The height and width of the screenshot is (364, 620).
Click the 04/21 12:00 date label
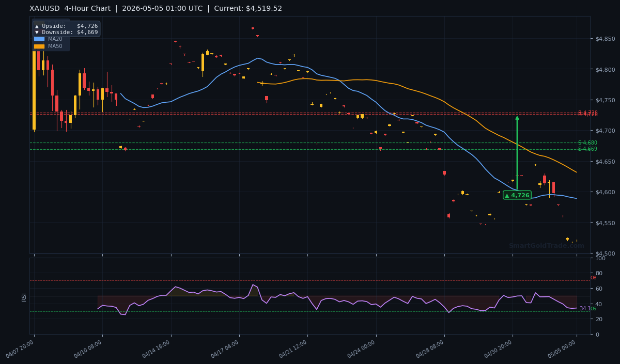tap(293, 349)
